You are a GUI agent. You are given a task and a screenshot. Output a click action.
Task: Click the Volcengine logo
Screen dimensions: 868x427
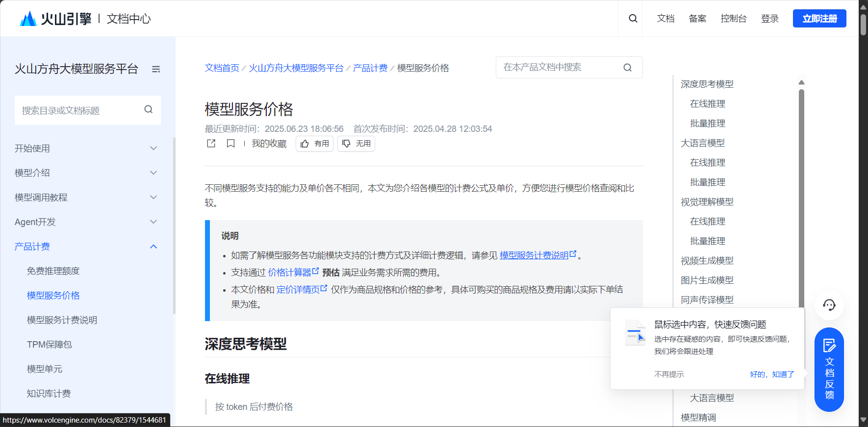tap(55, 19)
